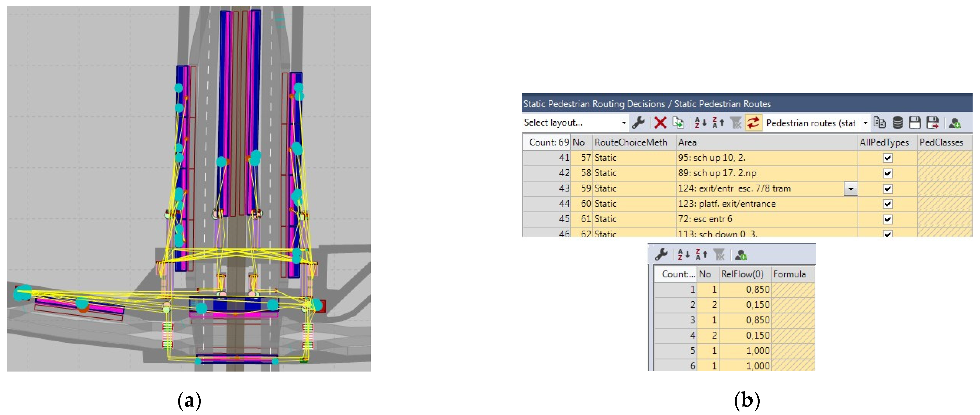Uncheck AllPedTypes for route 57

[x=887, y=158]
